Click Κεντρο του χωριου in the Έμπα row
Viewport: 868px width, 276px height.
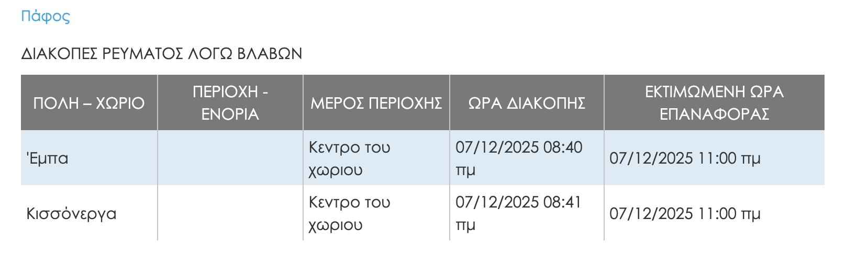[349, 158]
